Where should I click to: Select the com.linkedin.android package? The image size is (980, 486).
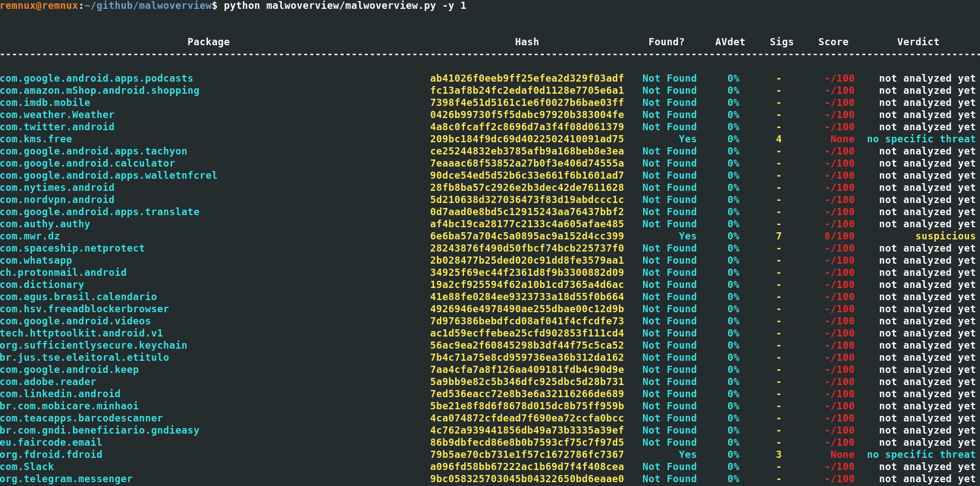[x=60, y=394]
